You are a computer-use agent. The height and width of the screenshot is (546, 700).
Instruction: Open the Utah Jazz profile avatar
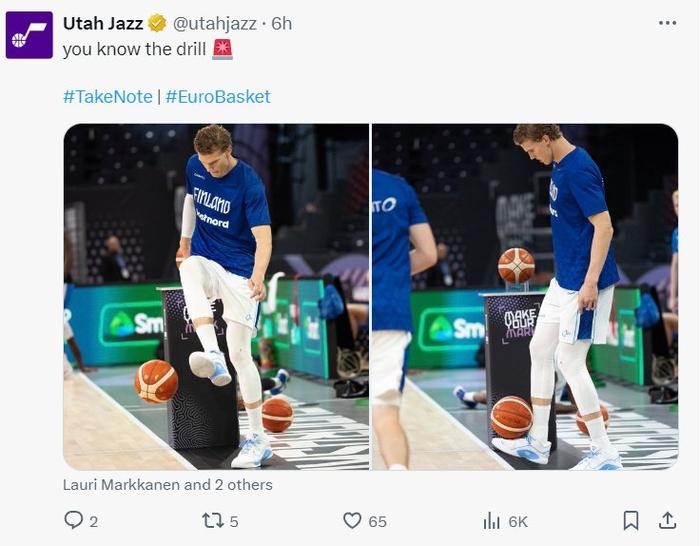coord(29,36)
